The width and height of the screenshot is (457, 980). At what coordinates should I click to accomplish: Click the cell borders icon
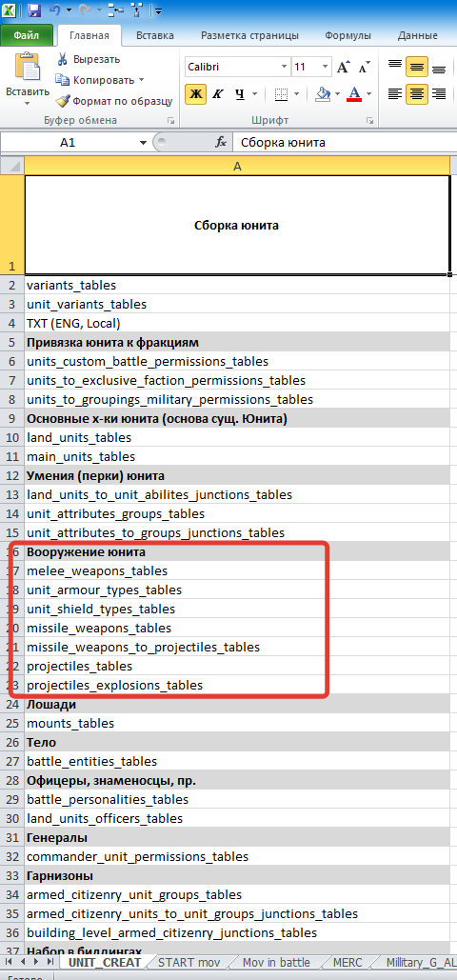click(281, 94)
